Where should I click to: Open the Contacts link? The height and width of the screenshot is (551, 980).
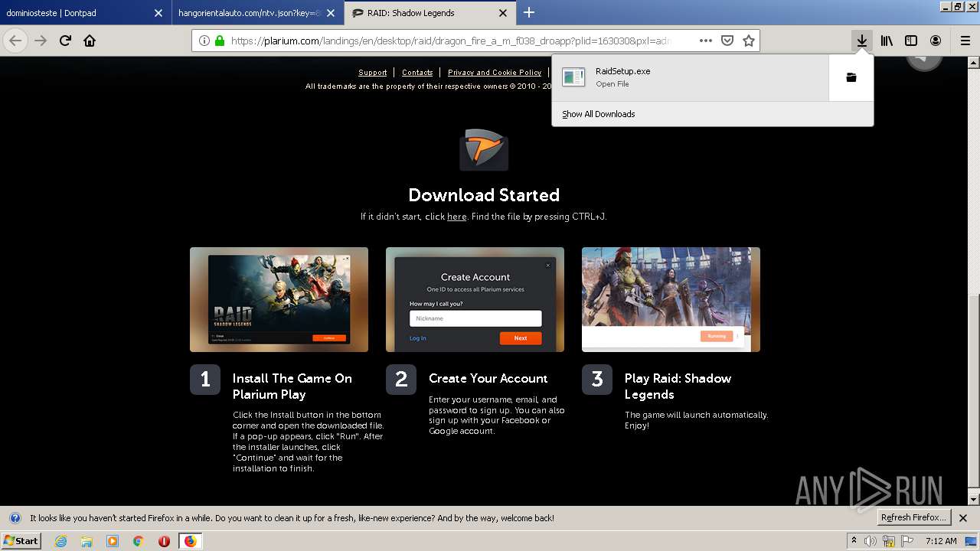(x=417, y=73)
